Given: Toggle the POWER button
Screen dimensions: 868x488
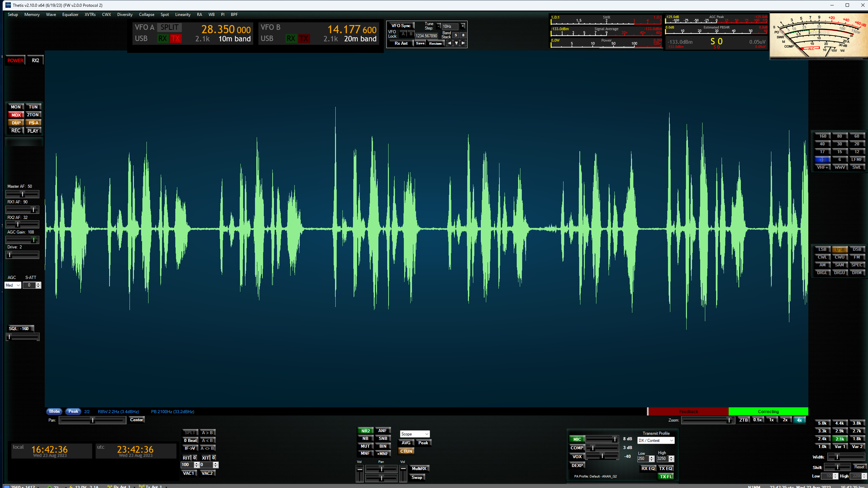Looking at the screenshot, I should coord(16,60).
